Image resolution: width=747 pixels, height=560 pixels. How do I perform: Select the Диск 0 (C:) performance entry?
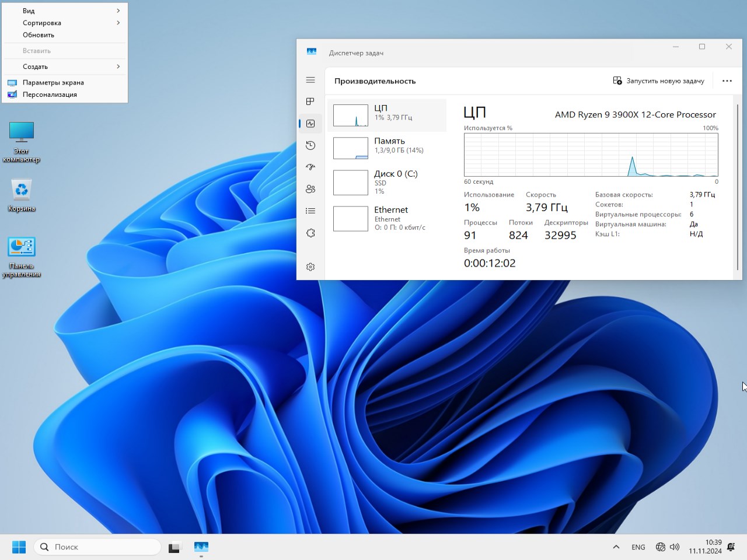point(387,182)
